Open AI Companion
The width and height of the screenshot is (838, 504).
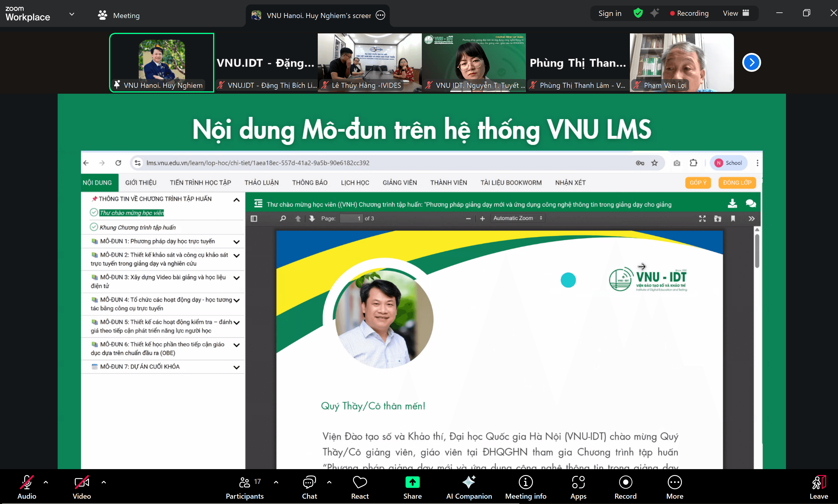tap(469, 487)
